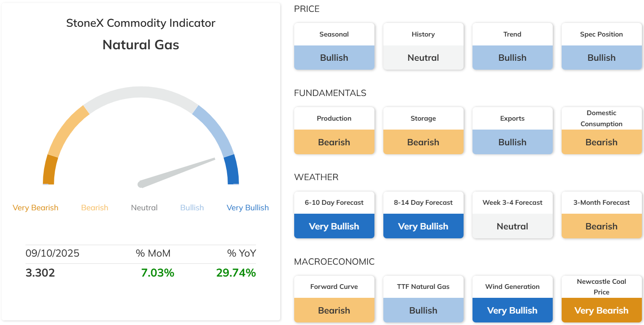Click the MACROECONOMIC section heading
The height and width of the screenshot is (325, 644).
[335, 262]
